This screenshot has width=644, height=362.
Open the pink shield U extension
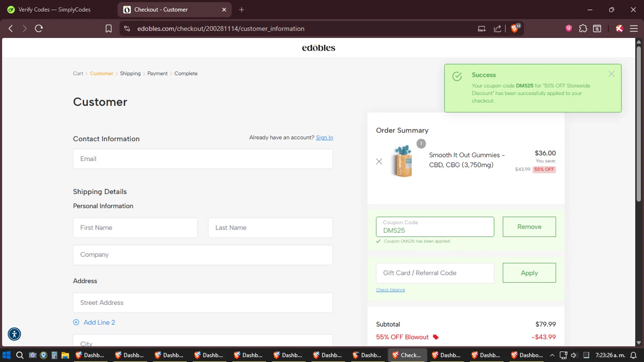click(569, 28)
